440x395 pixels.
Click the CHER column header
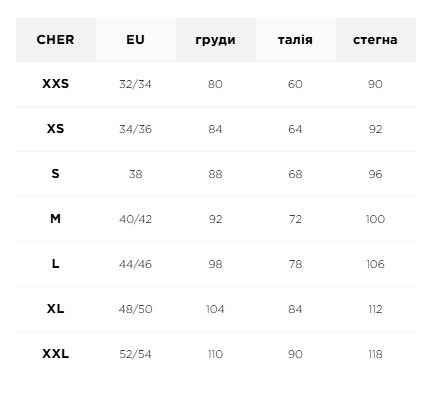point(55,40)
